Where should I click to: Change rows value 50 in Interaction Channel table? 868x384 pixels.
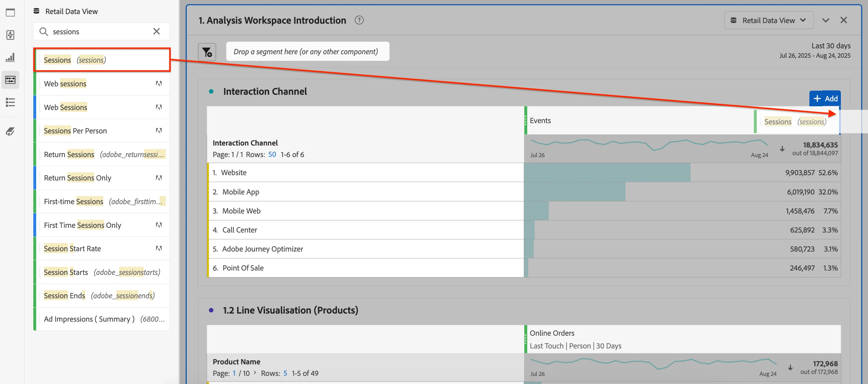pyautogui.click(x=272, y=155)
